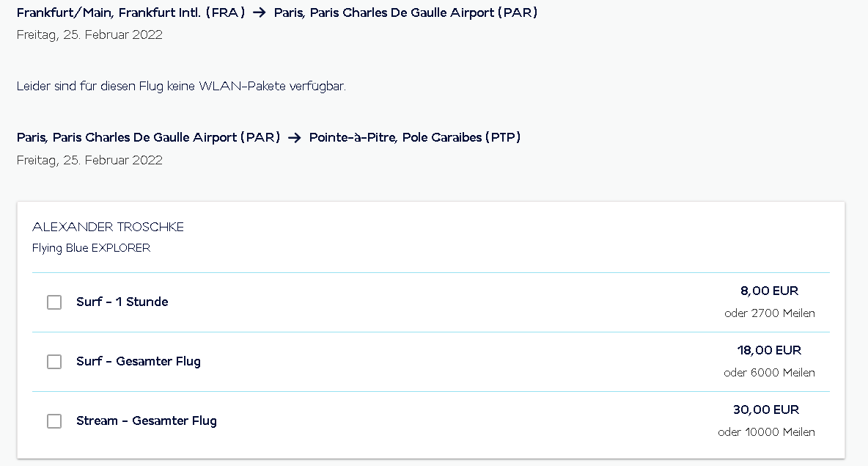Choose the Surf - Gesamter Flug label text
Viewport: 868px width, 466px height.
coord(138,361)
